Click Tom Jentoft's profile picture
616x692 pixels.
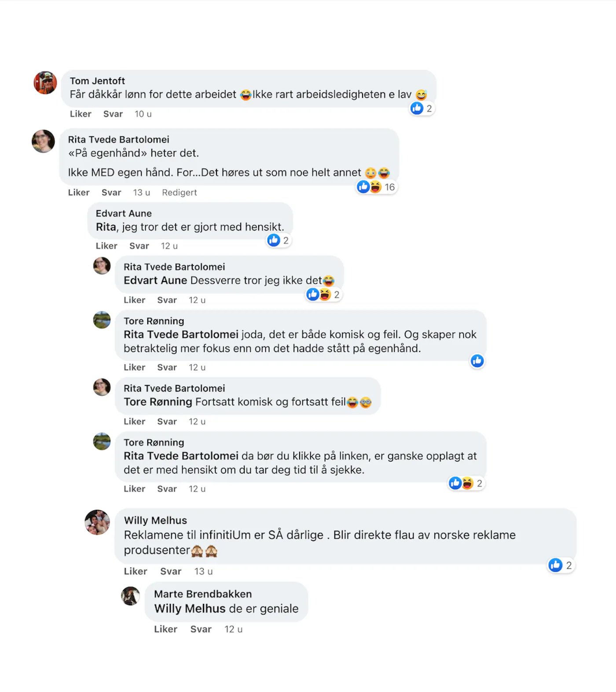(45, 83)
